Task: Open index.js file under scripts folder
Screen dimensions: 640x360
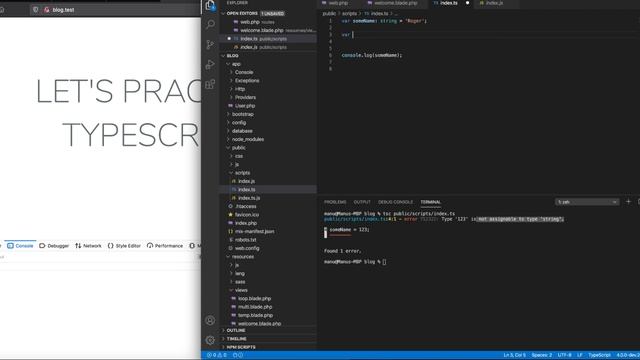Action: point(246,181)
